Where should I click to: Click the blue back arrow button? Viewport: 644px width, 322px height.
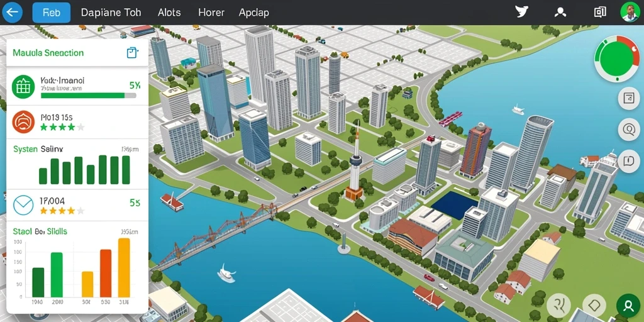coord(13,13)
